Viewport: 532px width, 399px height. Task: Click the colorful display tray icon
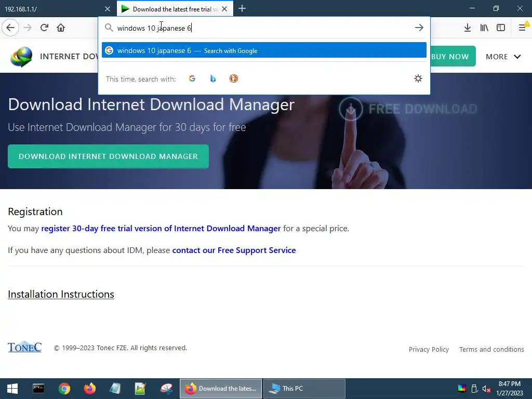coord(462,389)
